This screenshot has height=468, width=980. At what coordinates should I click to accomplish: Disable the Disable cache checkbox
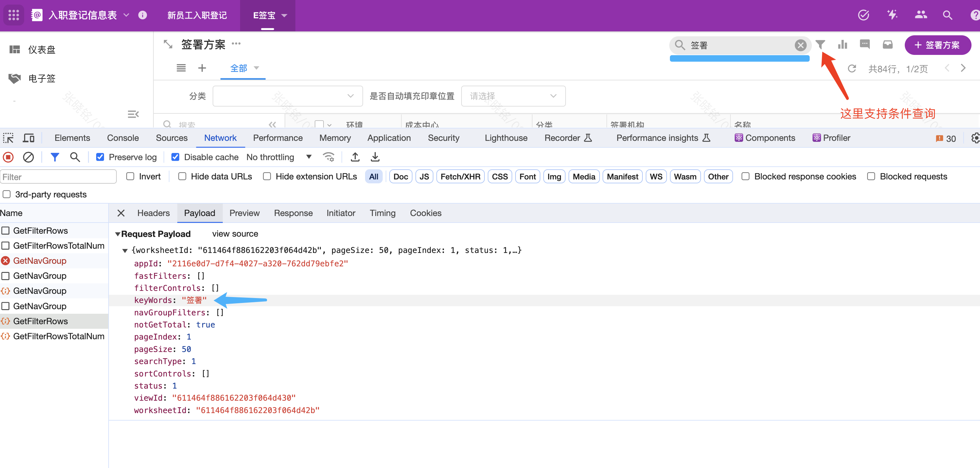[175, 157]
